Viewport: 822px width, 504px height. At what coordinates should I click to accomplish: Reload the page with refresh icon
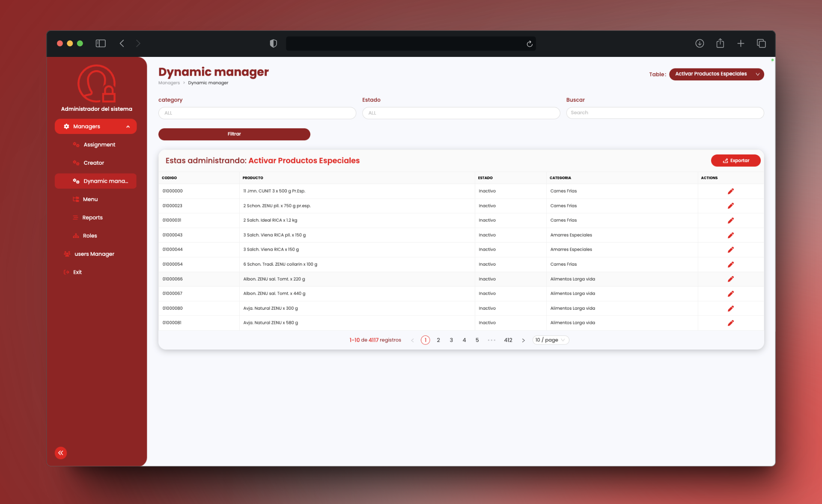coord(530,44)
